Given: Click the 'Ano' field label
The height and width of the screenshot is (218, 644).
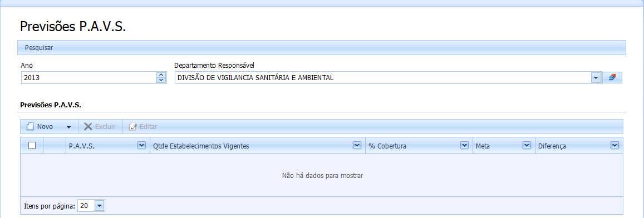Looking at the screenshot, I should pyautogui.click(x=26, y=65).
